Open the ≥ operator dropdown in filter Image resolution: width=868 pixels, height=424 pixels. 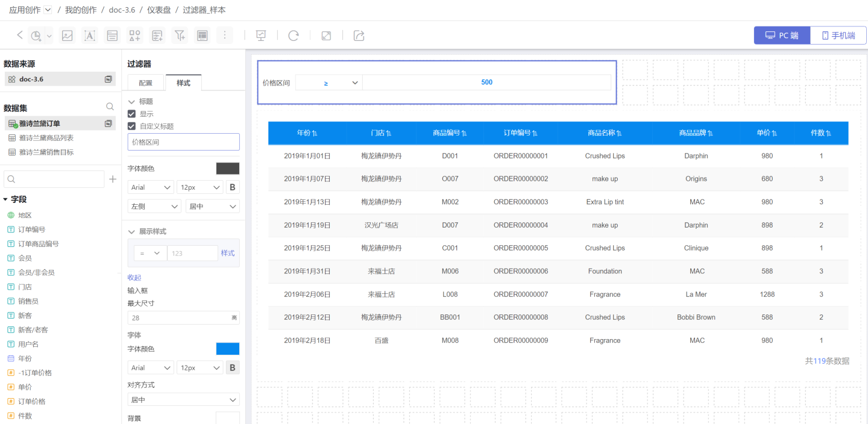[329, 83]
